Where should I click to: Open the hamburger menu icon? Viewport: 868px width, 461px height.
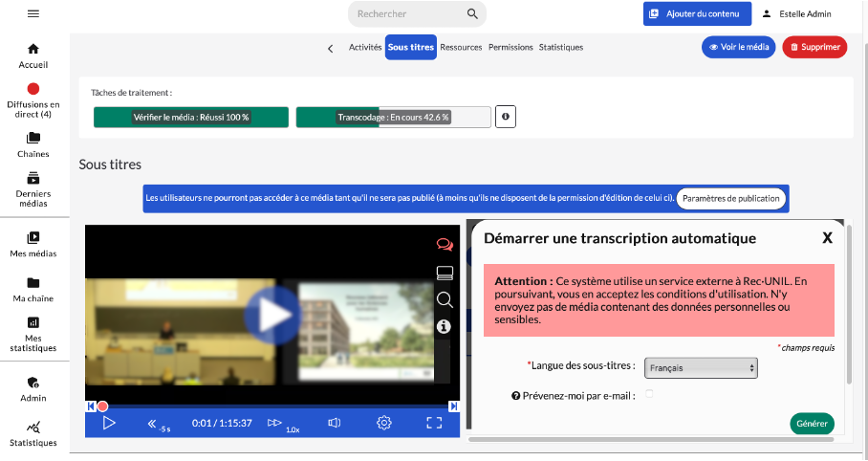[33, 14]
